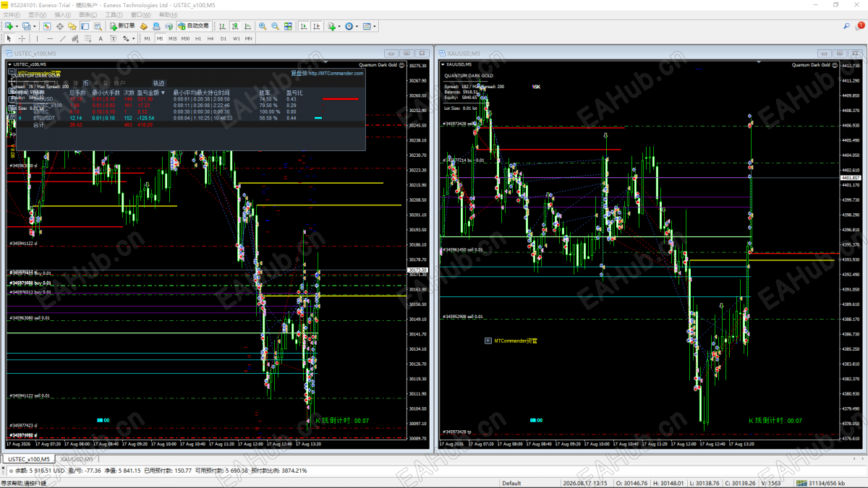Viewport: 868px width, 488px height.
Task: Expand MTCommander label in XAUUSD chart
Action: (488, 341)
